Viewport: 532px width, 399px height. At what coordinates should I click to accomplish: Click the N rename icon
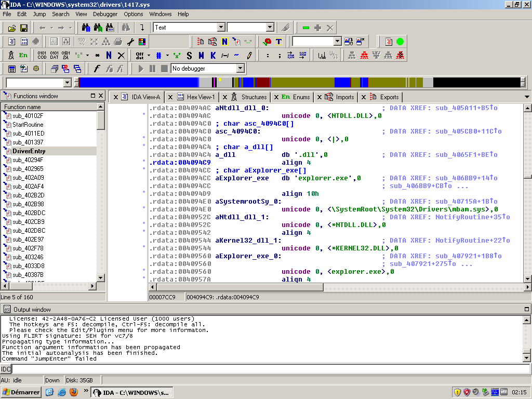[x=224, y=41]
